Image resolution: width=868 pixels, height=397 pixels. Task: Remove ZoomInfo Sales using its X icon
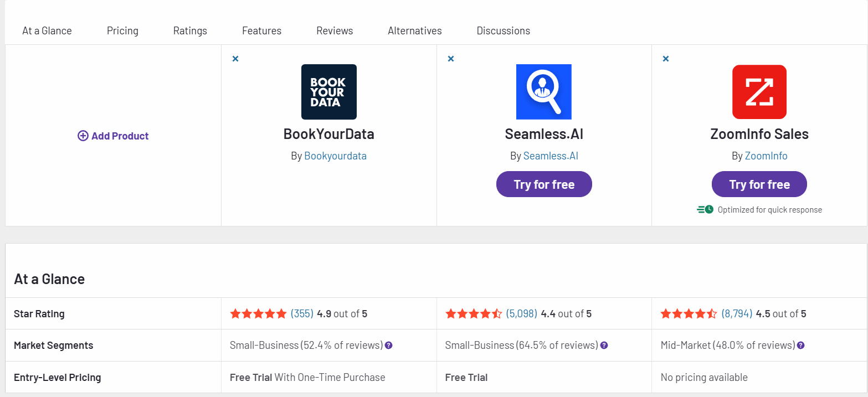click(x=666, y=59)
